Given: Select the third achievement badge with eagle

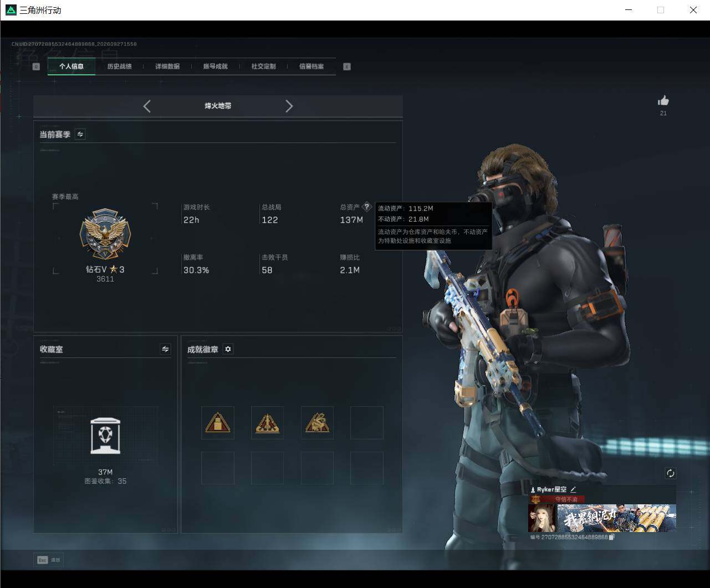Looking at the screenshot, I should point(317,423).
